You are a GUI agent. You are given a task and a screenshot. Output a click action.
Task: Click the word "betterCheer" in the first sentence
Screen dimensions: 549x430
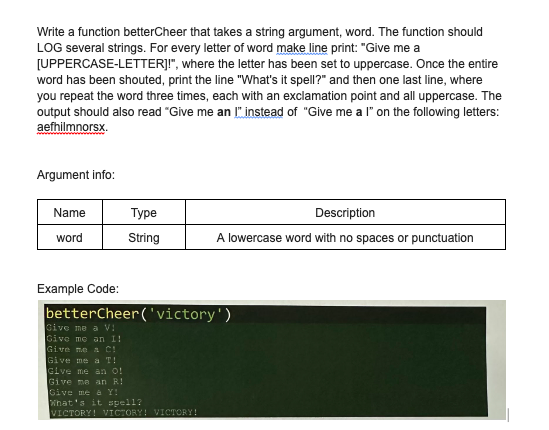[155, 32]
